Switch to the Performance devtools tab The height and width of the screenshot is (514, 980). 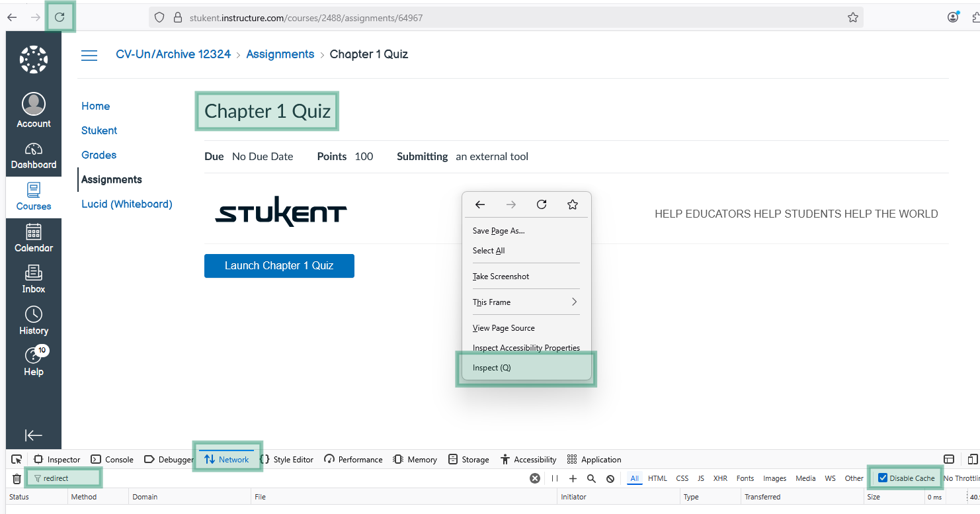(x=353, y=459)
